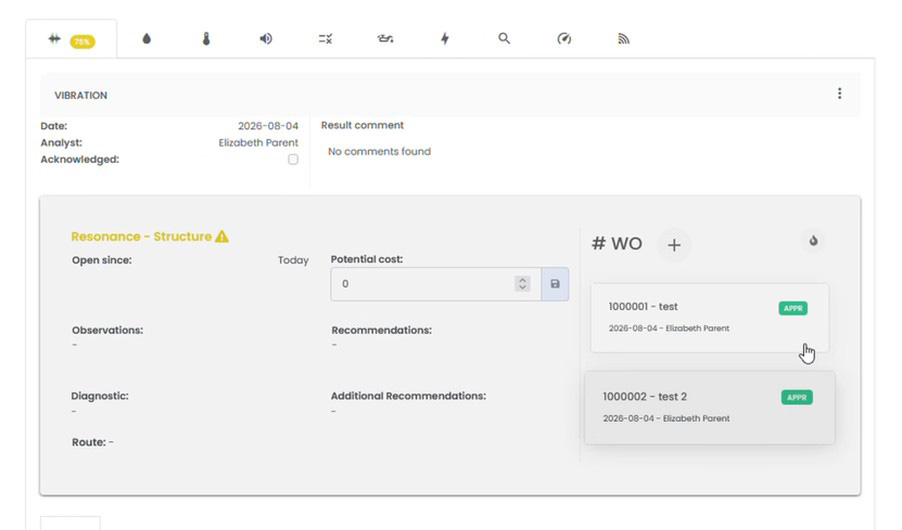Click the Resonance - Structure title
902x530 pixels.
click(142, 237)
